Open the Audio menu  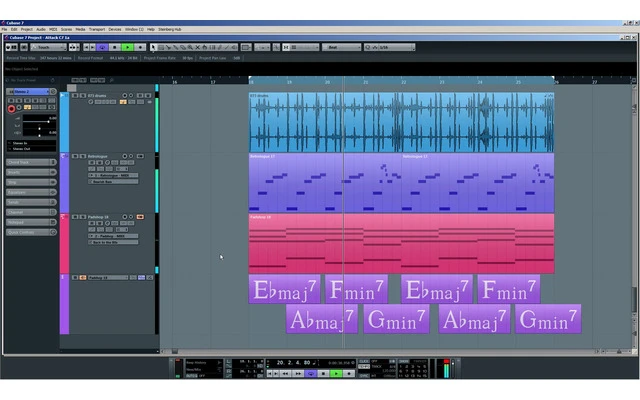pyautogui.click(x=41, y=29)
